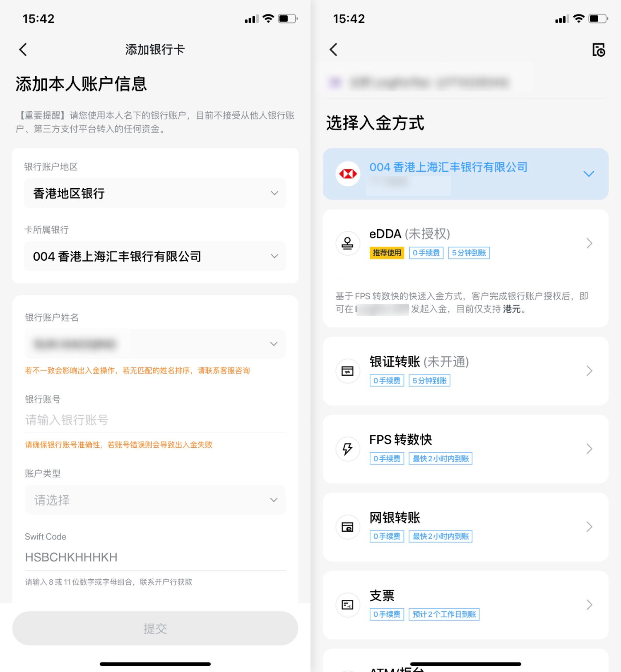Open eDDA deposit option arrow

(x=590, y=243)
